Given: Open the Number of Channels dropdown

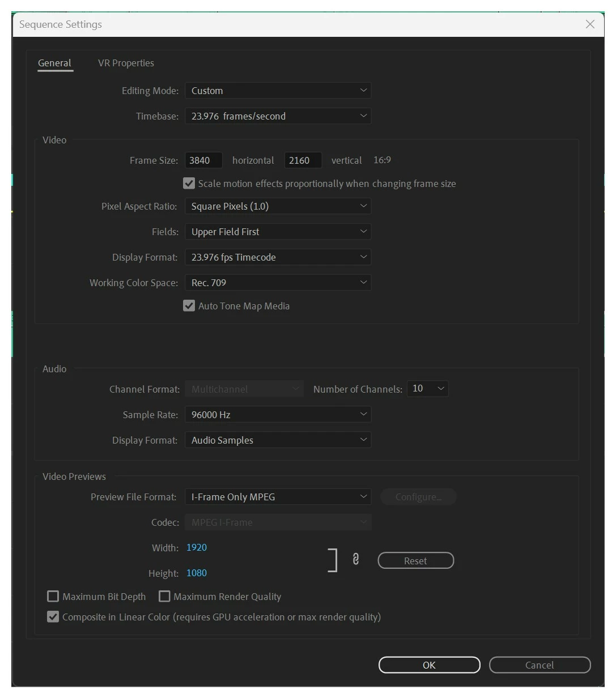Looking at the screenshot, I should pos(428,389).
